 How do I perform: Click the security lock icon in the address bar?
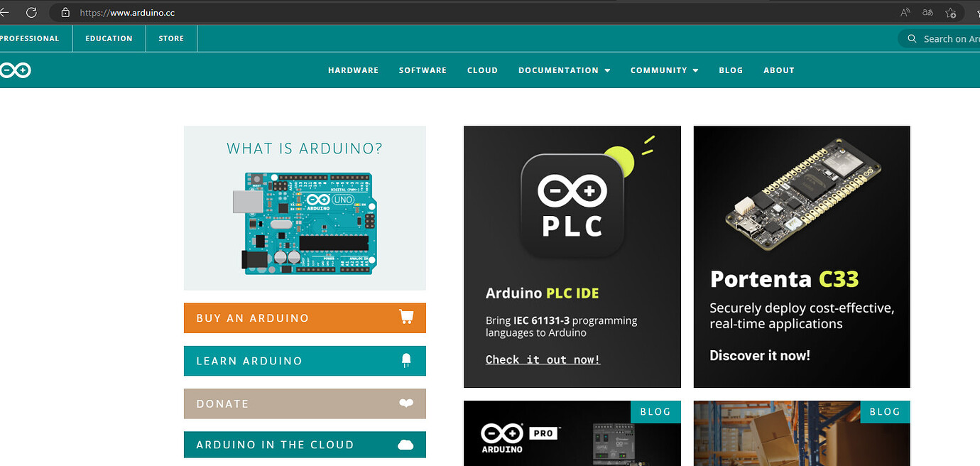65,12
